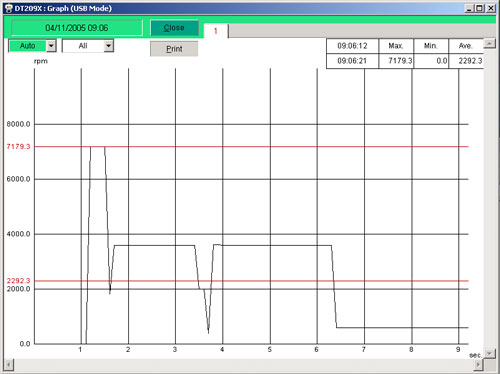Click the red 2292.3 average line label

click(18, 281)
